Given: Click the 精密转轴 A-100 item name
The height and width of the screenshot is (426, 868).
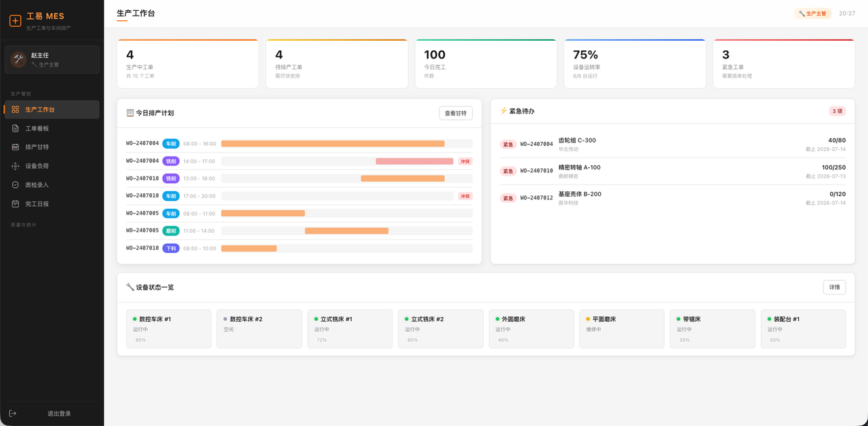Looking at the screenshot, I should (x=579, y=168).
